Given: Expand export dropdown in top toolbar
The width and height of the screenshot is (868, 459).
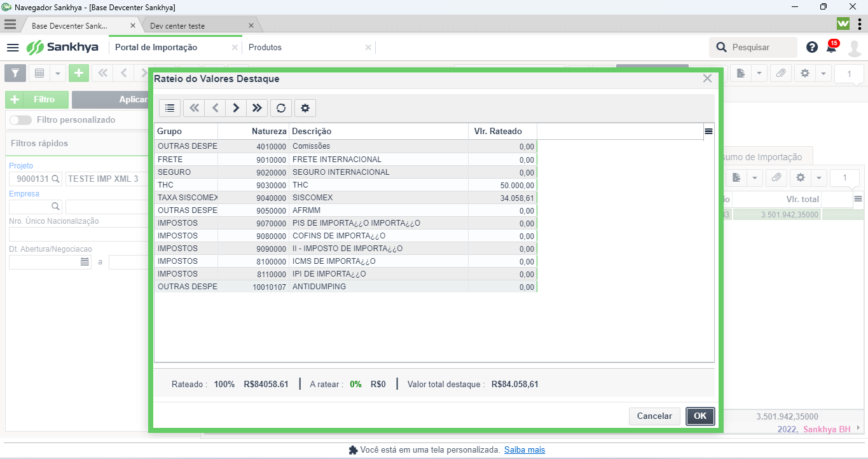Looking at the screenshot, I should pos(759,73).
